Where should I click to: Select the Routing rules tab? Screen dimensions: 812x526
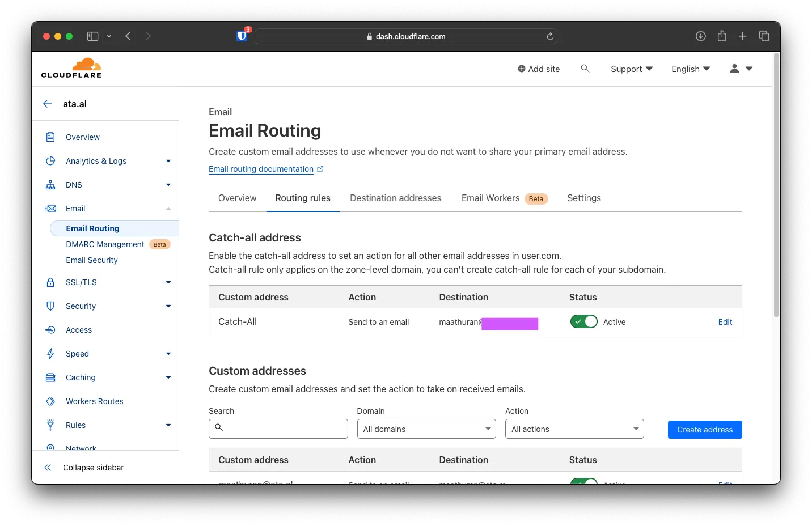pos(303,198)
